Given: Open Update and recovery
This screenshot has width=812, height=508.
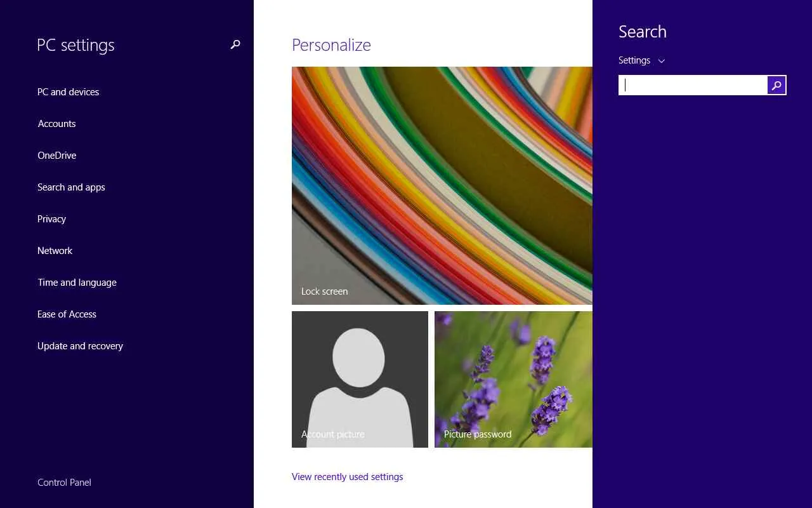Looking at the screenshot, I should 80,346.
